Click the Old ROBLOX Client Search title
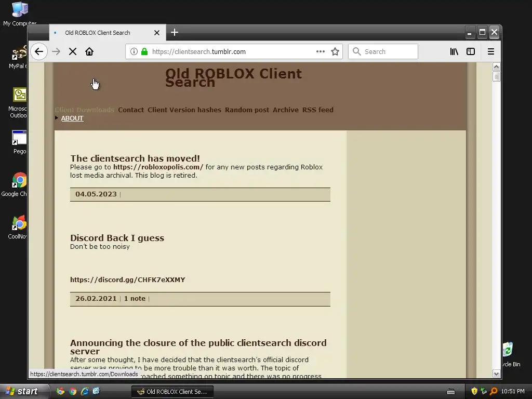532x399 pixels. (x=233, y=78)
